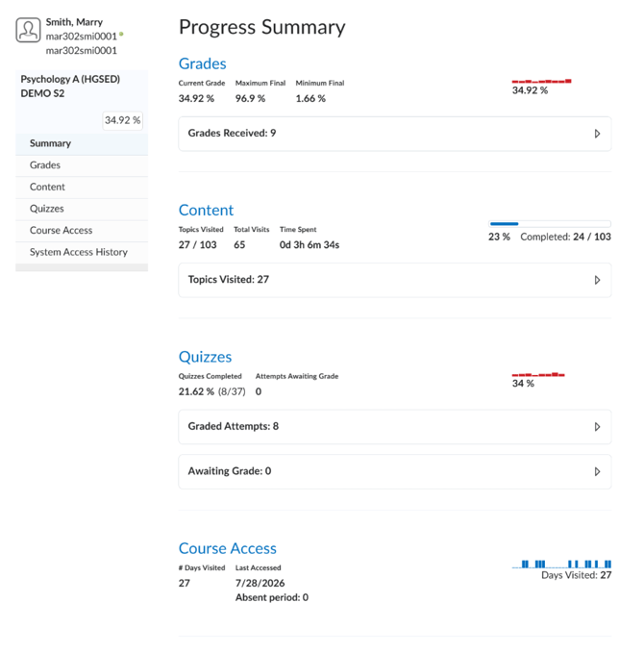This screenshot has width=644, height=653.
Task: Open Quizzes in the sidebar menu
Action: [x=82, y=209]
